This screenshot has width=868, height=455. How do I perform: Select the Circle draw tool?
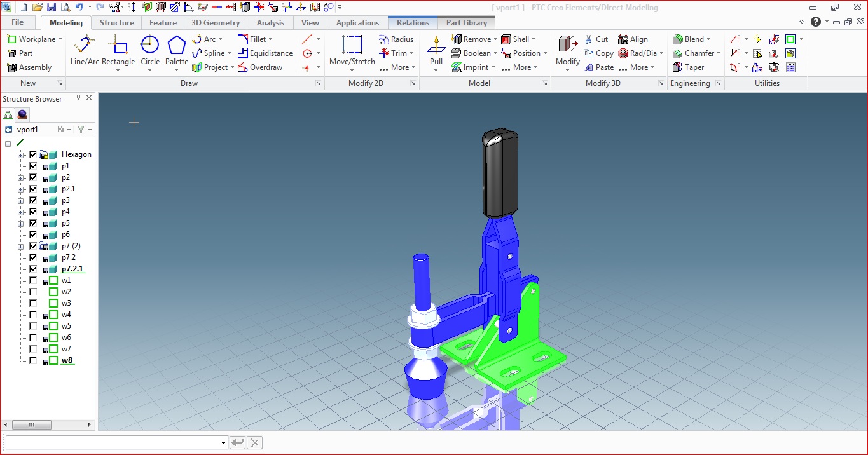150,50
